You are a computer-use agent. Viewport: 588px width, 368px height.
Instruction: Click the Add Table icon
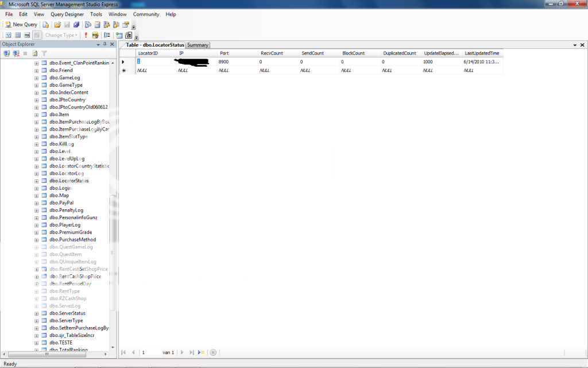click(x=119, y=35)
